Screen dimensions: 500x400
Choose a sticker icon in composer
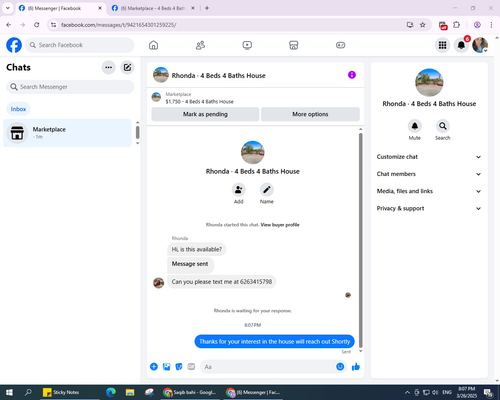[179, 367]
